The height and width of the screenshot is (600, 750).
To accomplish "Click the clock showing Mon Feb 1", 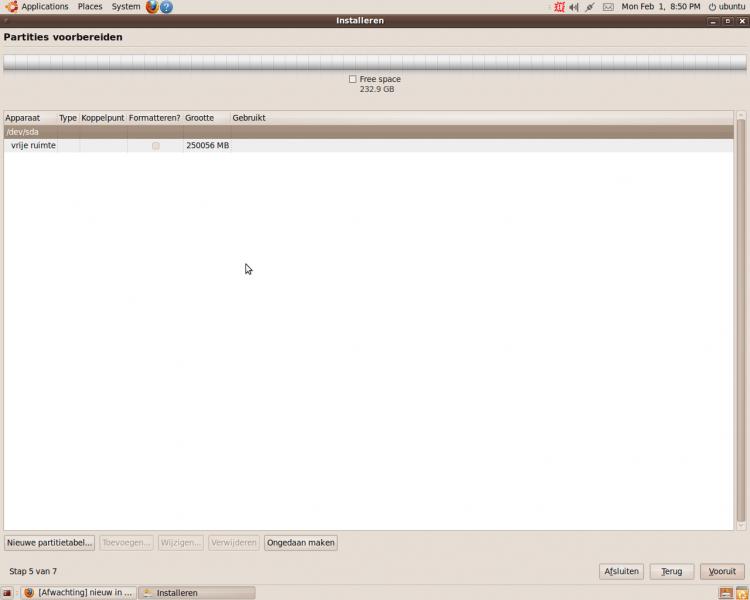I will tap(661, 7).
